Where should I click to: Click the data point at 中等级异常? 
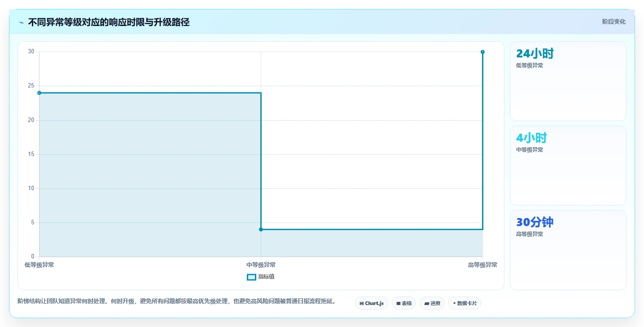point(261,229)
